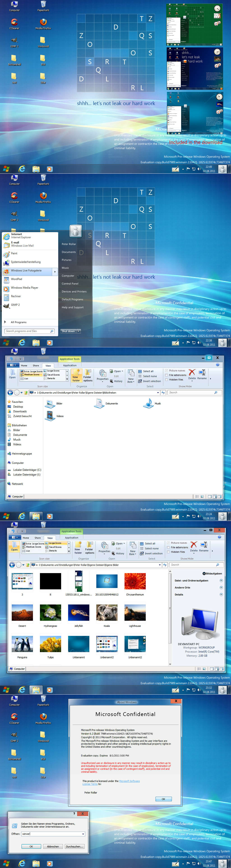Open the arrow beside the Shut down button

79,331
